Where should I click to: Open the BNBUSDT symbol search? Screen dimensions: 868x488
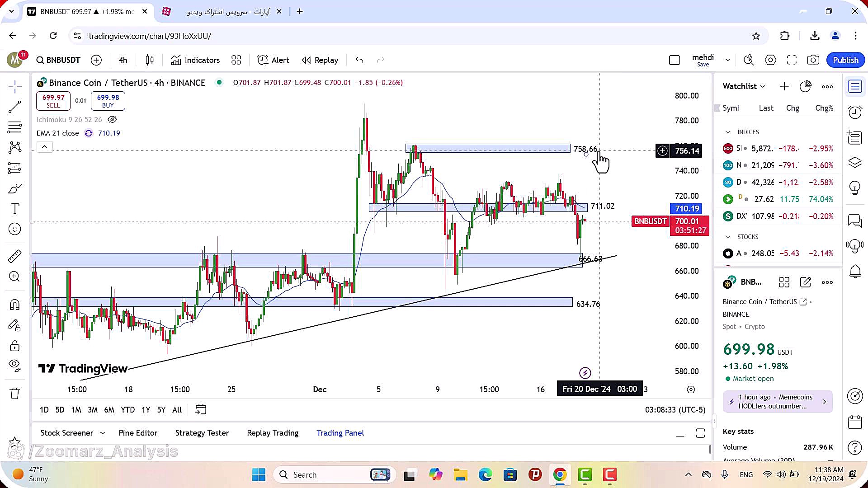click(58, 60)
